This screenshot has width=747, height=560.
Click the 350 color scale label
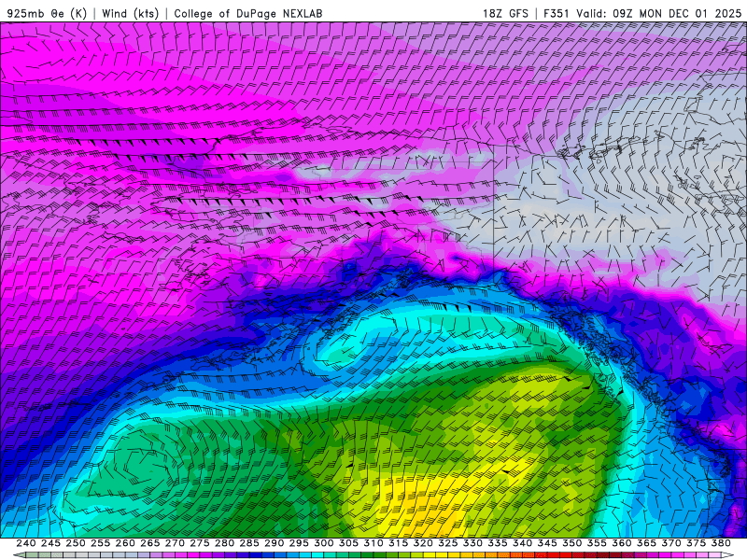(x=571, y=543)
